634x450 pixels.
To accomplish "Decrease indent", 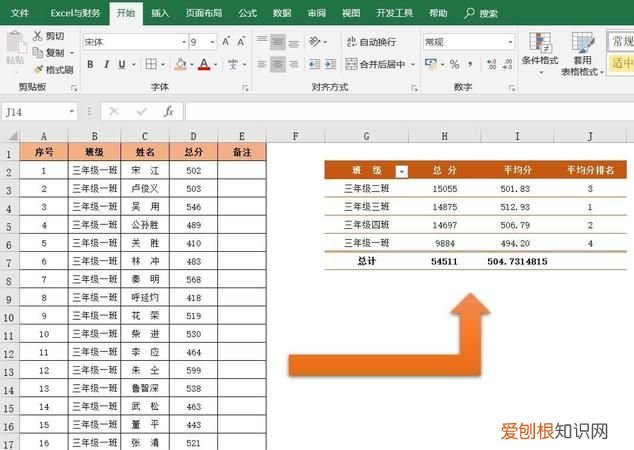I will 315,64.
